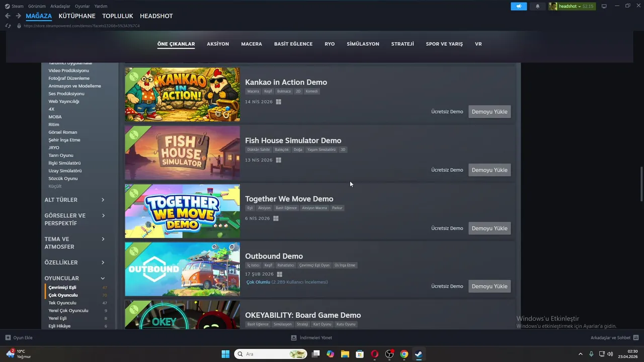Install the Kankao in Action demo

490,112
